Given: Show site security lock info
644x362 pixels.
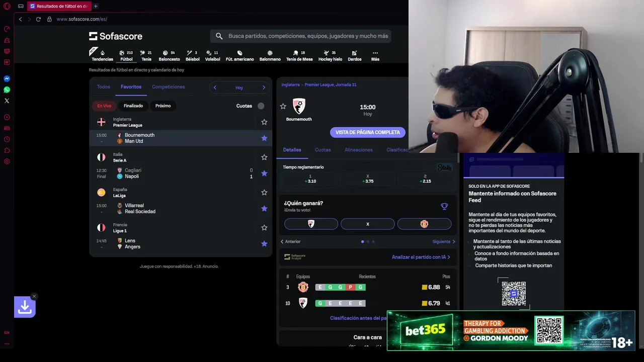Looking at the screenshot, I should click(x=49, y=19).
